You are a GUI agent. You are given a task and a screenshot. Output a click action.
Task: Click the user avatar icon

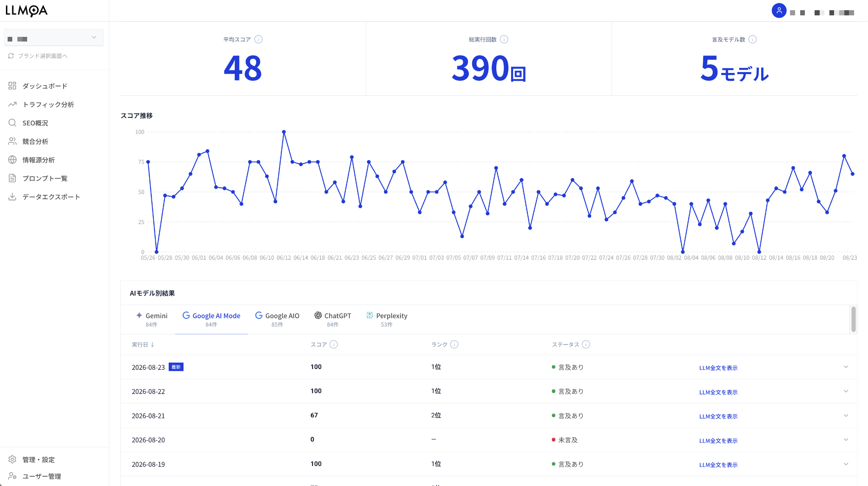click(x=779, y=11)
